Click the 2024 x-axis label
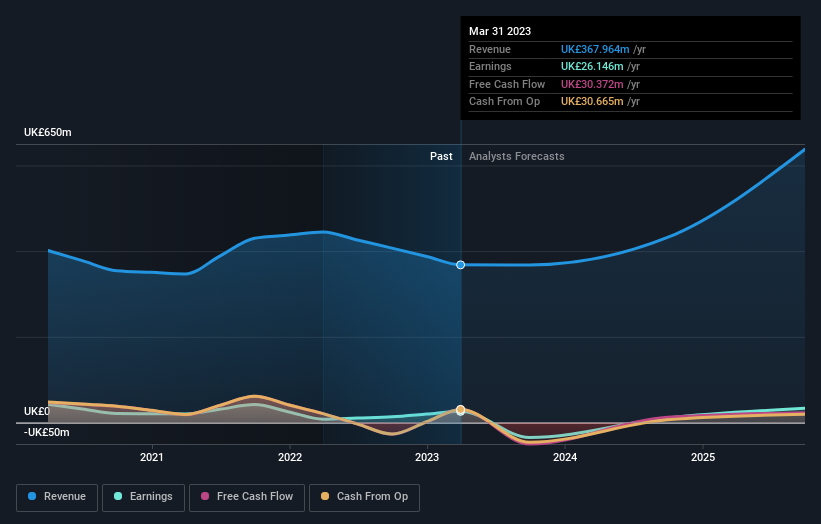 point(565,458)
